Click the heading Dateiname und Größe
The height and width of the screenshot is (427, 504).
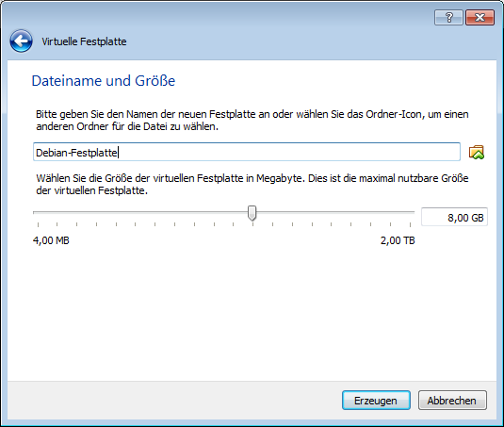tap(104, 81)
